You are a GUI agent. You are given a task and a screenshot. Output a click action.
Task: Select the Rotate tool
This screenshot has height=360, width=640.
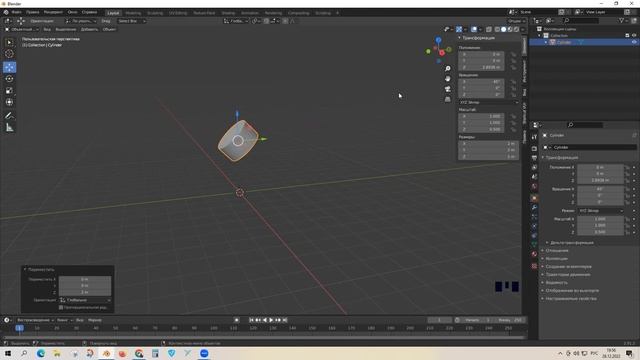(x=9, y=79)
